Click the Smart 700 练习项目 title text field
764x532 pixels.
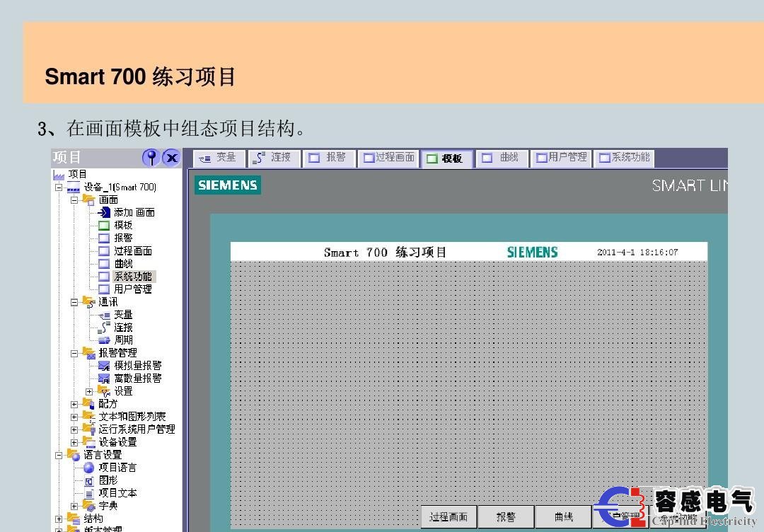click(385, 253)
